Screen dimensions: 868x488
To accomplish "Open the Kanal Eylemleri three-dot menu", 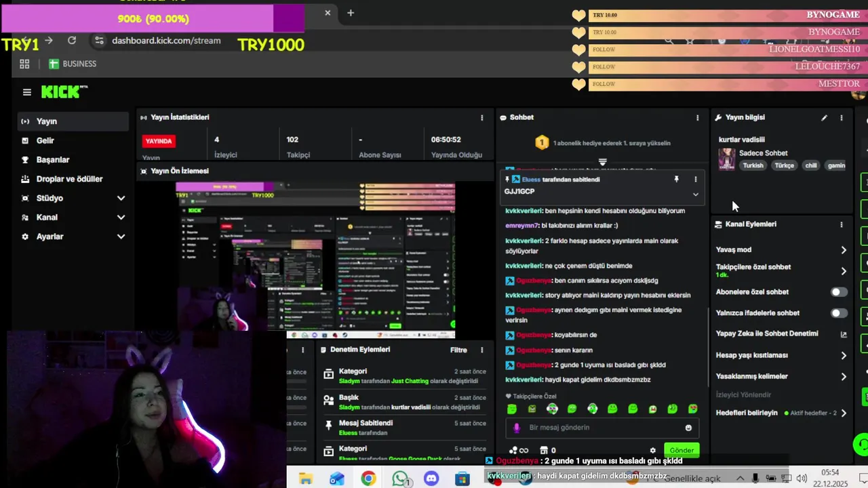I will pos(842,224).
